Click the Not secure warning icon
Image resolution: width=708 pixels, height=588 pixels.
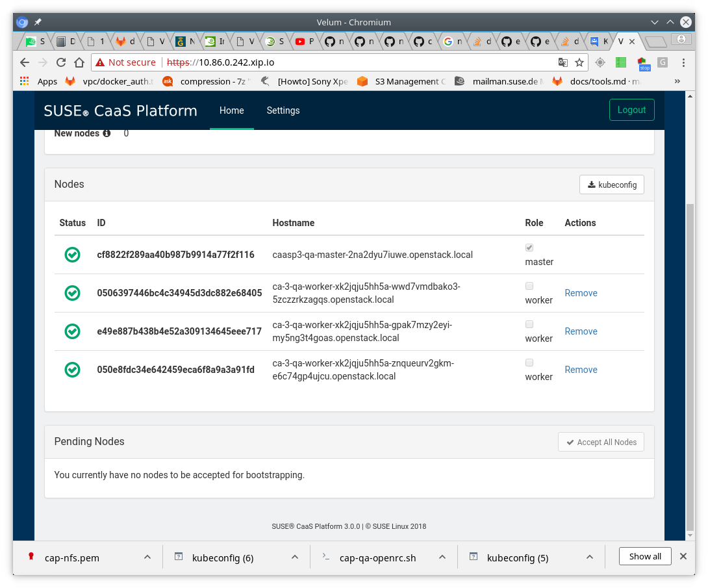click(x=100, y=62)
